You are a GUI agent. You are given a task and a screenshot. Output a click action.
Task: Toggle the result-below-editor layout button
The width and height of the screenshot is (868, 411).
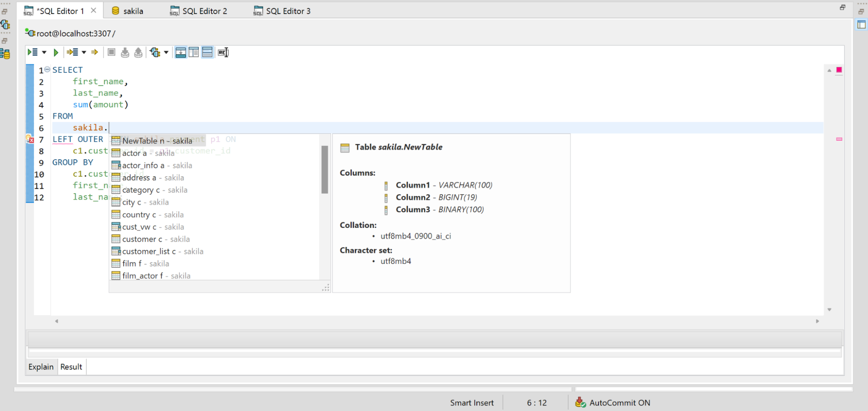[181, 53]
